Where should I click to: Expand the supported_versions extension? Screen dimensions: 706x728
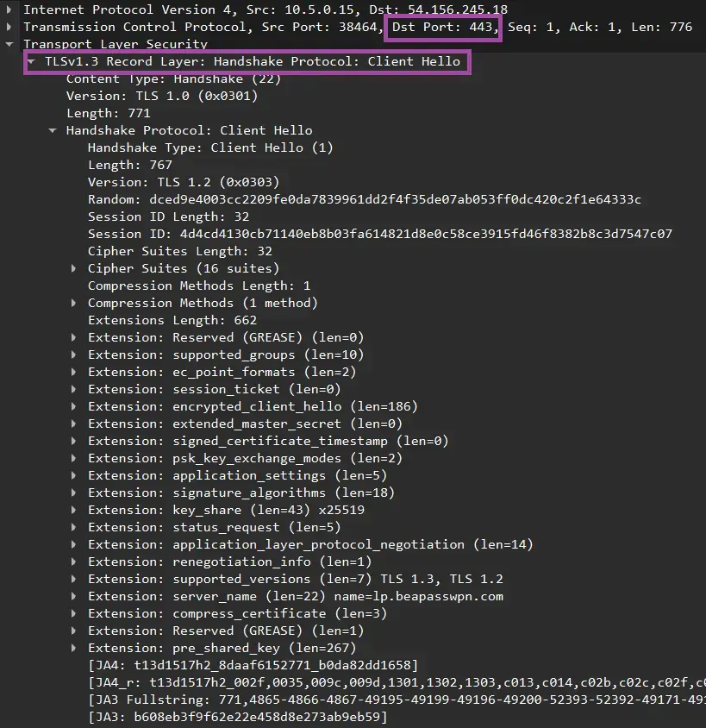click(x=73, y=579)
